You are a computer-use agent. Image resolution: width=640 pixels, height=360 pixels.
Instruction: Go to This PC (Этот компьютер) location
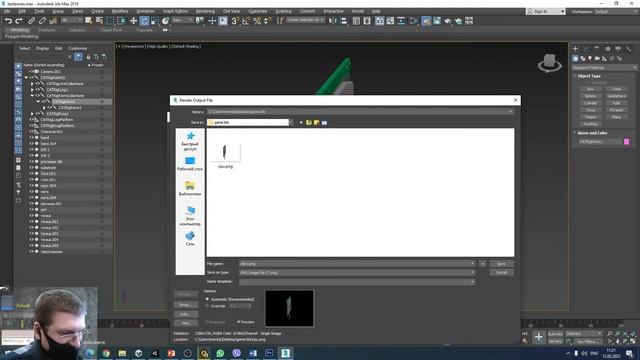pyautogui.click(x=190, y=216)
